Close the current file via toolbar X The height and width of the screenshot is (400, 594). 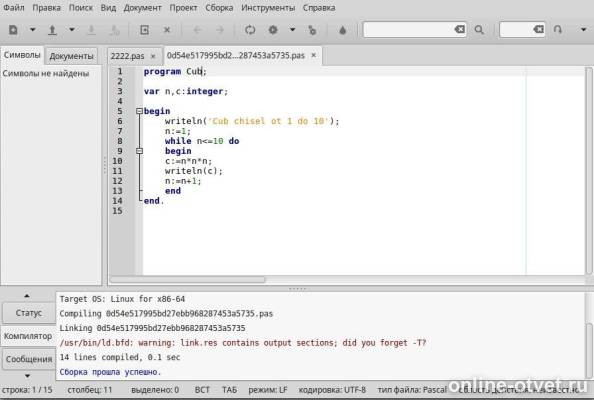[x=167, y=30]
